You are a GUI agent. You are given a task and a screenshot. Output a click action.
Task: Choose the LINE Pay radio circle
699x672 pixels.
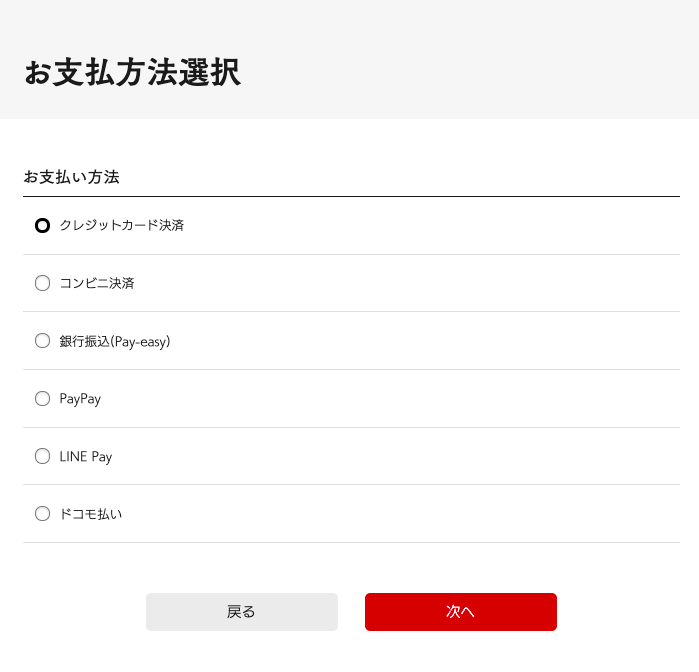[x=42, y=456]
